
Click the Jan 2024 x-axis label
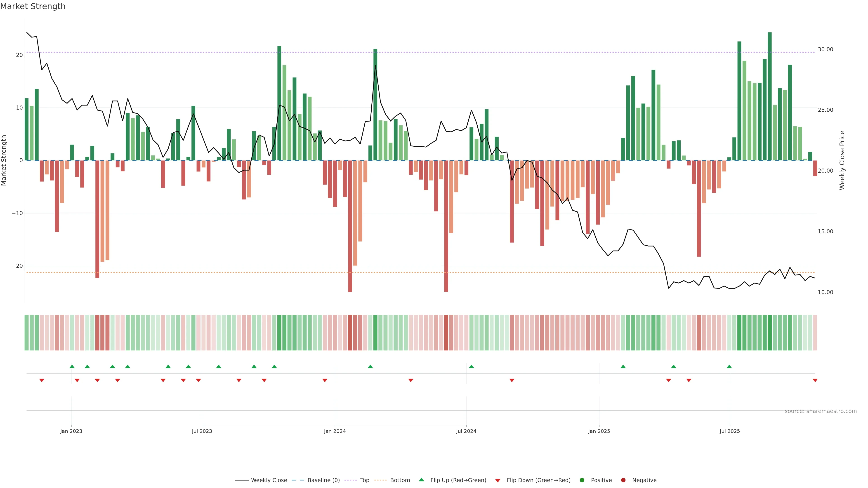point(335,431)
